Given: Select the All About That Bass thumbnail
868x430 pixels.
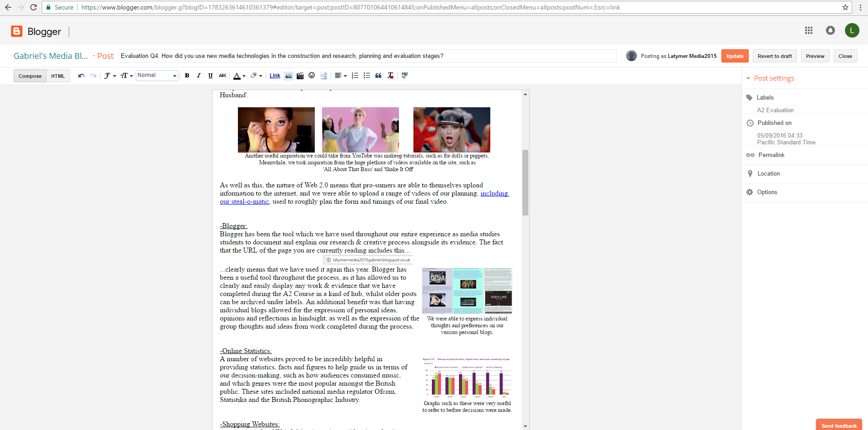Looking at the screenshot, I should pyautogui.click(x=360, y=129).
